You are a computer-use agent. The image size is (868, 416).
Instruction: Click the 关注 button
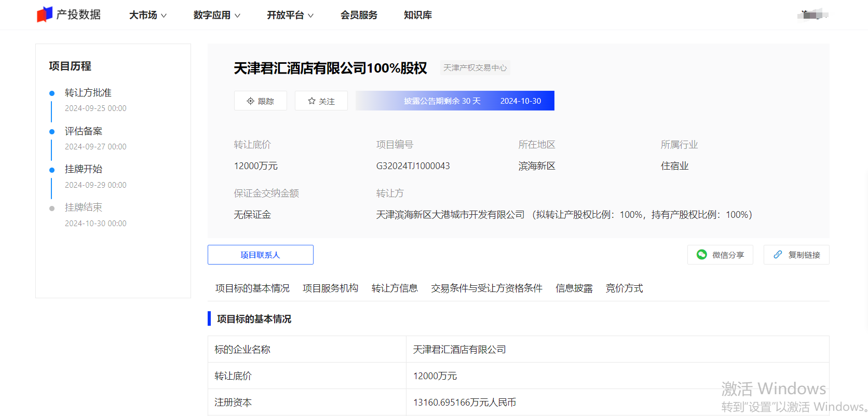coord(321,101)
